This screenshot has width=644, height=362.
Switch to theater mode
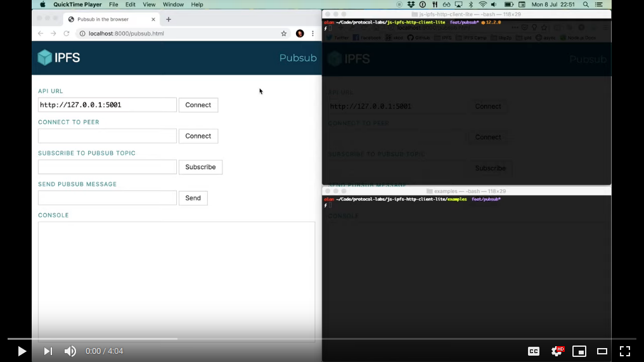coord(602,351)
